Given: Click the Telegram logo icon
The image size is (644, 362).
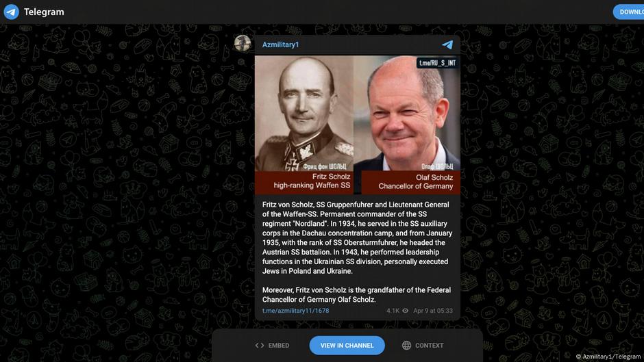Looking at the screenshot, I should click(x=11, y=12).
